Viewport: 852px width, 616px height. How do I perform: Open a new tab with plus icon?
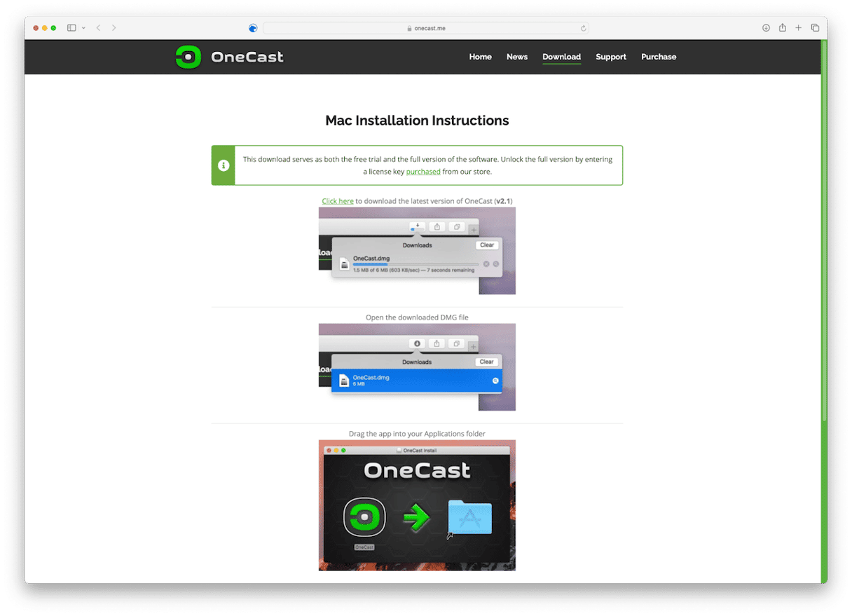tap(798, 28)
